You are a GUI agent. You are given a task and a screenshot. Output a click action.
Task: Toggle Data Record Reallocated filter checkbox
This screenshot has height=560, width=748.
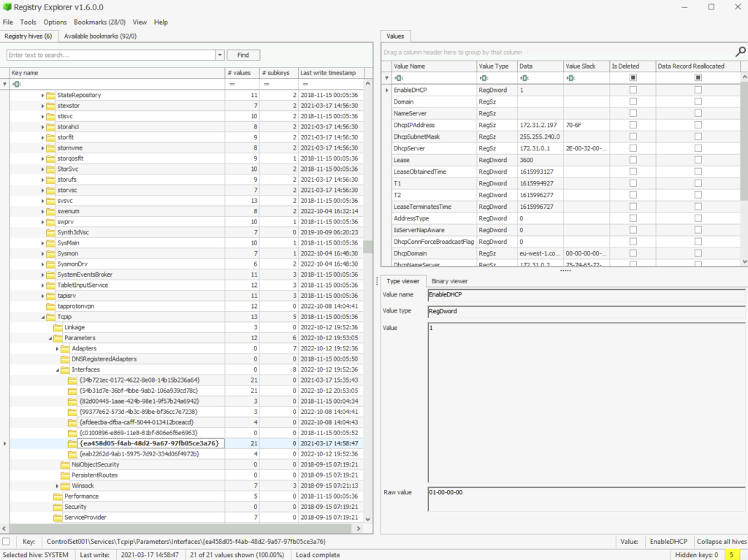698,77
